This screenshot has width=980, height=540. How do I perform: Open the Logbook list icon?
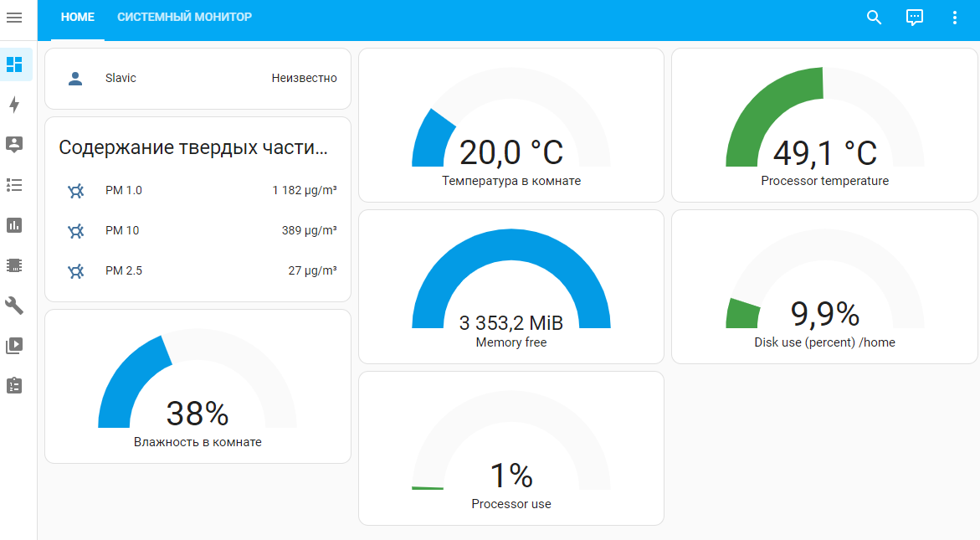tap(14, 185)
